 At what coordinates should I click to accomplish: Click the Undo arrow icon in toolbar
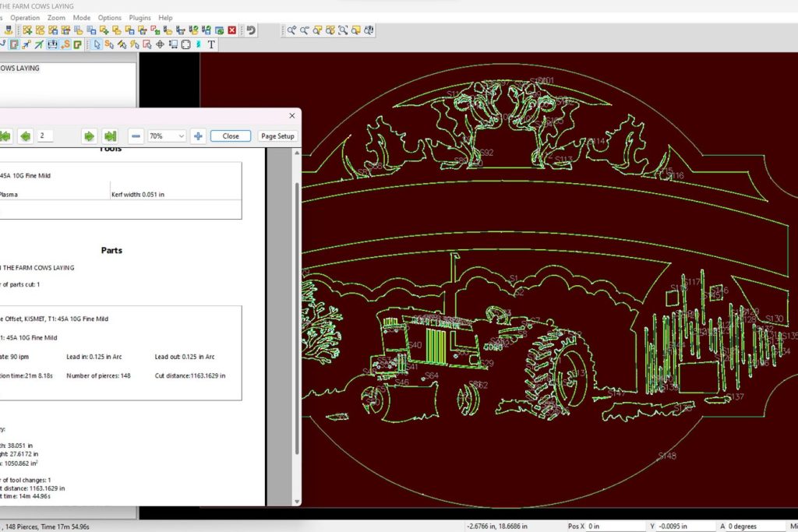click(x=251, y=30)
